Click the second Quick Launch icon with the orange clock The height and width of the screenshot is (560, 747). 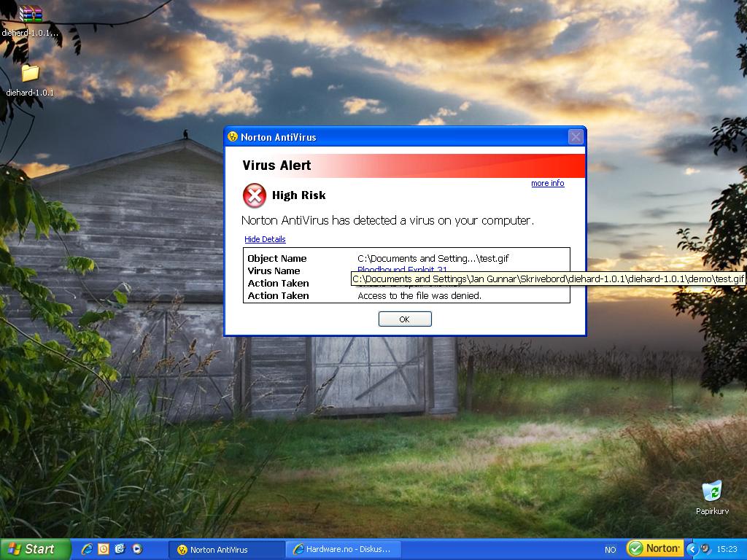coord(104,549)
